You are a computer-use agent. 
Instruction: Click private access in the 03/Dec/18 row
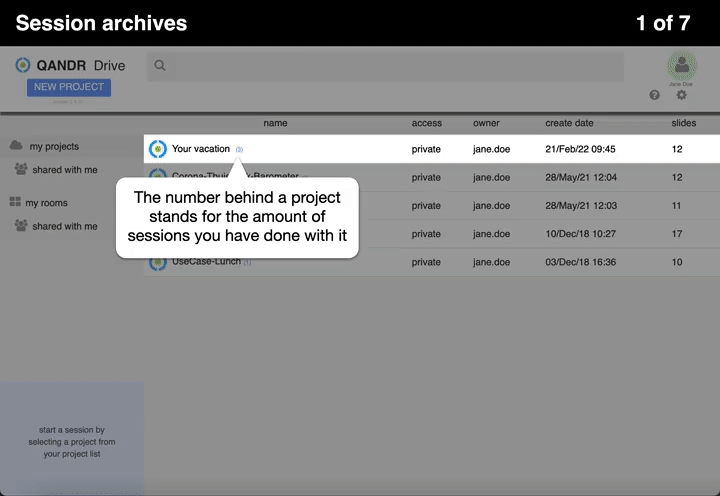point(426,262)
